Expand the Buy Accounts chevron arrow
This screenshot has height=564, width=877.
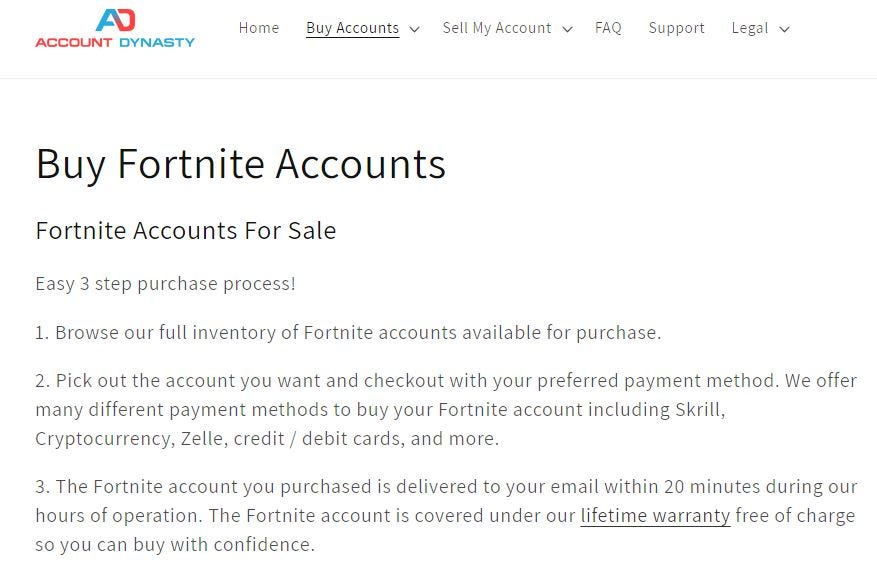pyautogui.click(x=414, y=29)
